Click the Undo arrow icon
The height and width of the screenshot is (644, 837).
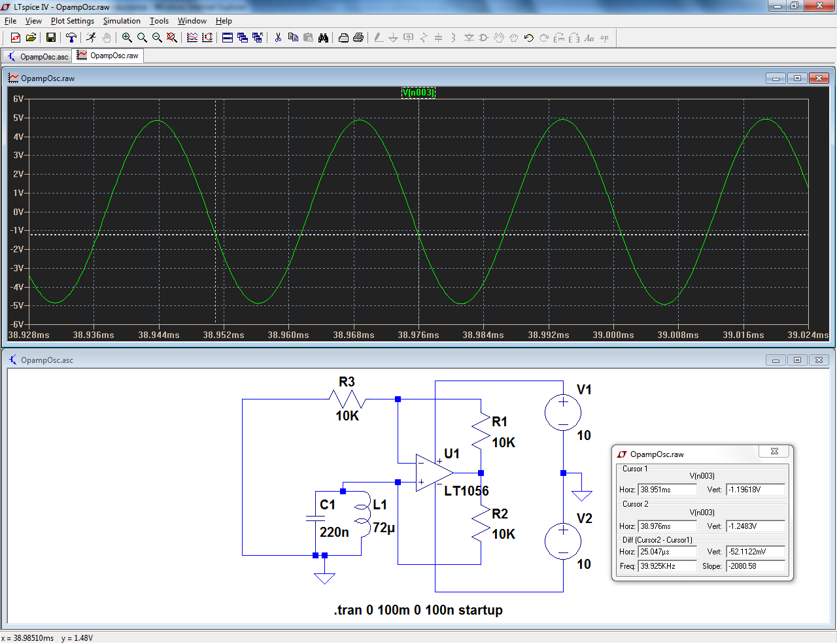[x=529, y=38]
